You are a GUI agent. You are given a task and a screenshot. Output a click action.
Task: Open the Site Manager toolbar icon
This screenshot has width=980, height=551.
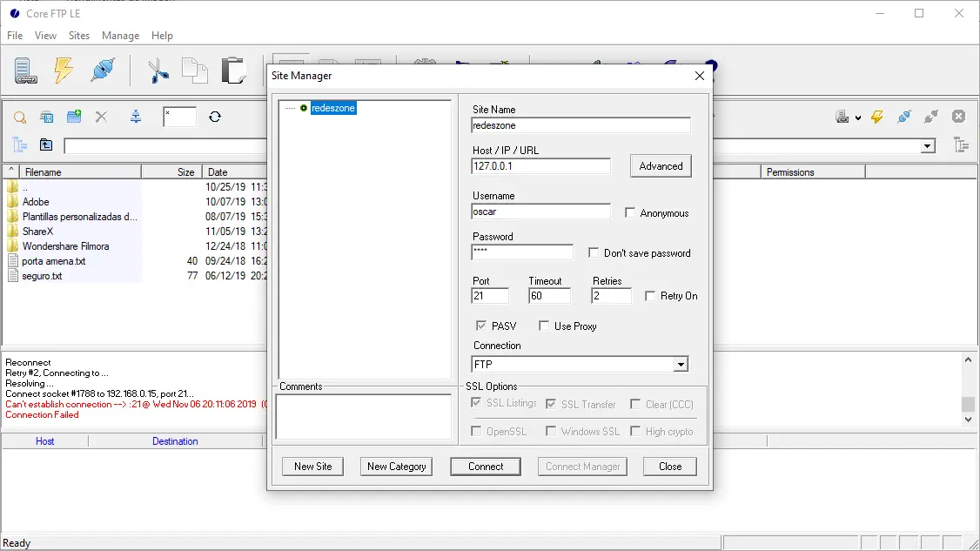coord(24,70)
